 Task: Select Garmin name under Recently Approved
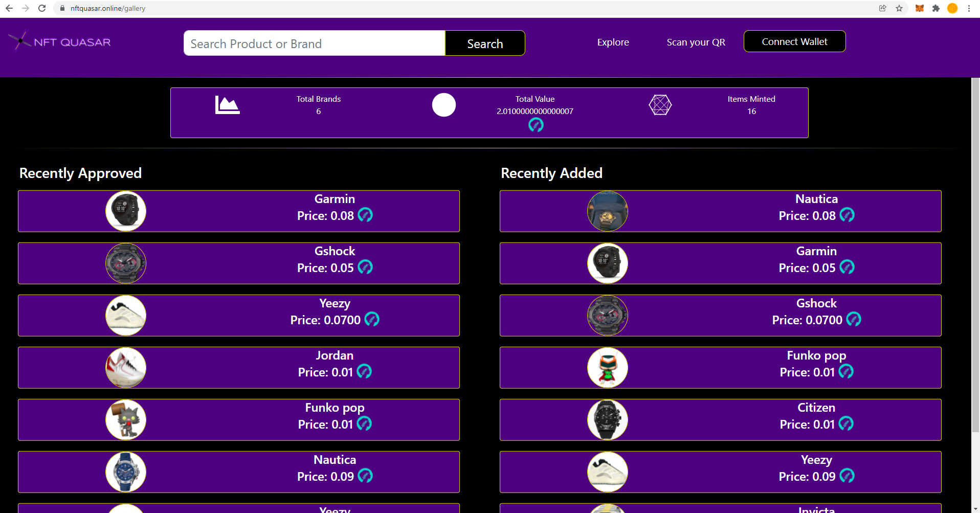335,199
